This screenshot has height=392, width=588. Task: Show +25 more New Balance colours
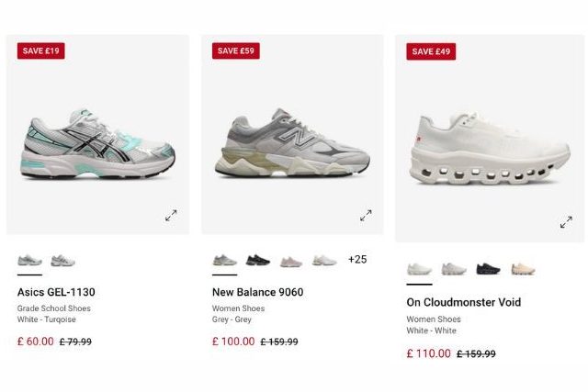coord(357,259)
